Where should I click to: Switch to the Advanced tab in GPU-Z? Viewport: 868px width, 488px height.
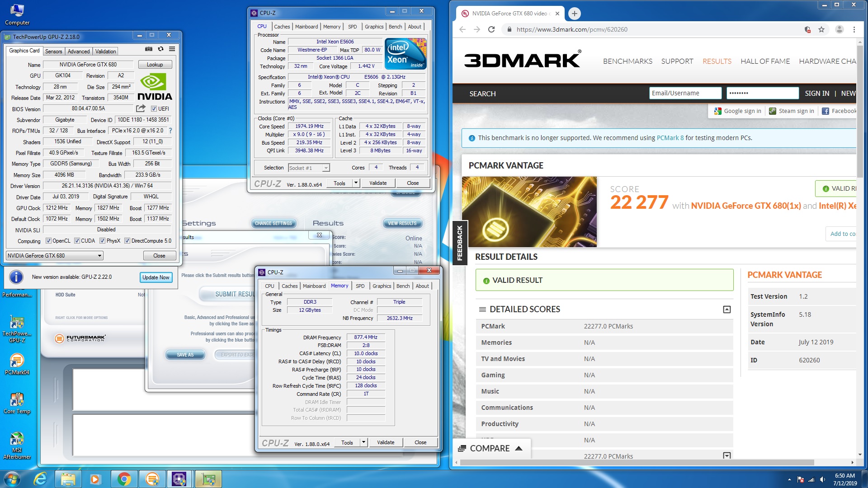point(79,52)
